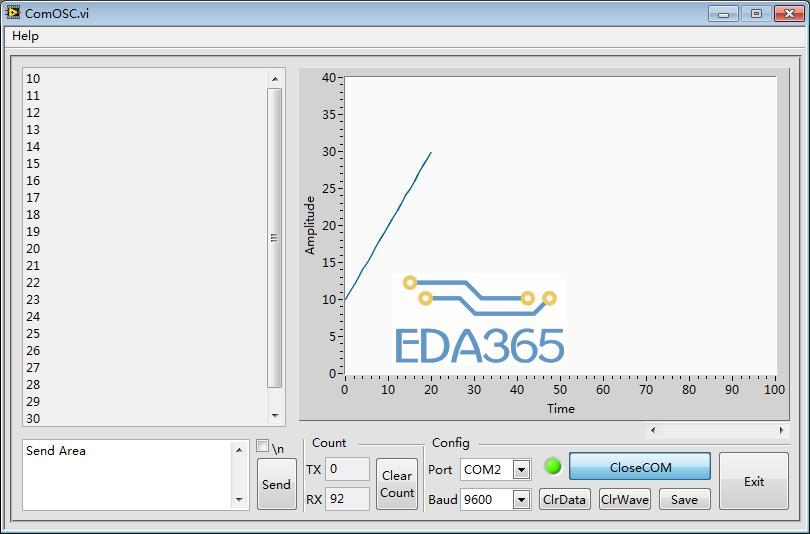Image resolution: width=810 pixels, height=534 pixels.
Task: Click the waveform line on the chart
Action: [388, 226]
